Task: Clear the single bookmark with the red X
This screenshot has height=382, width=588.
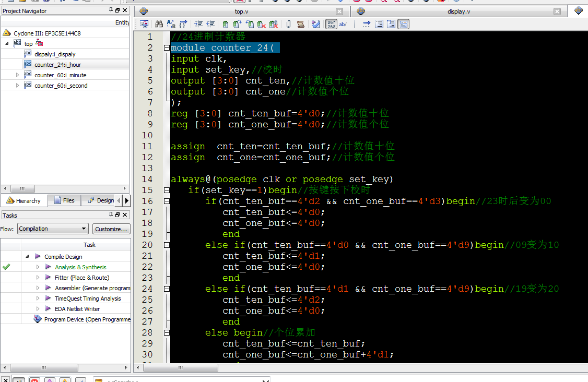Action: 262,25
